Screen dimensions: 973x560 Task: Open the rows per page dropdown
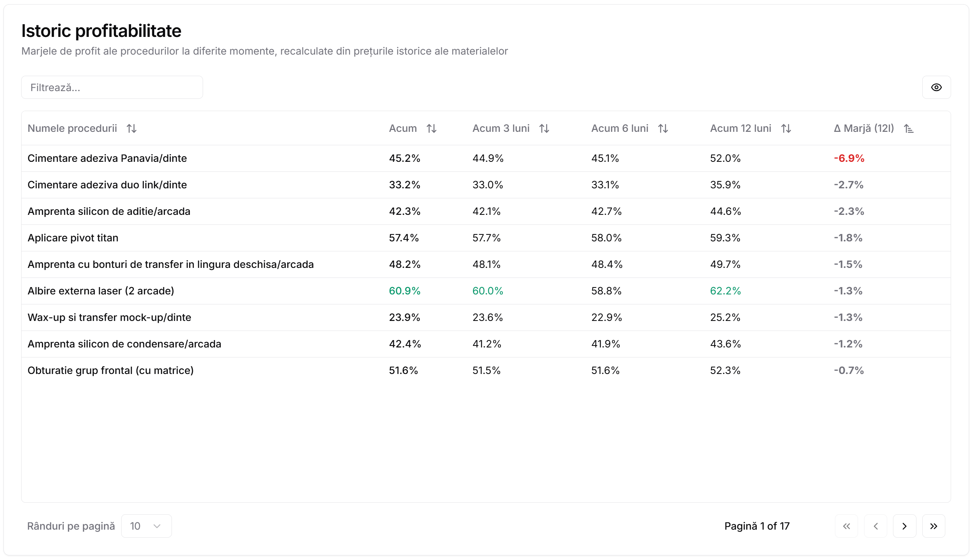146,526
